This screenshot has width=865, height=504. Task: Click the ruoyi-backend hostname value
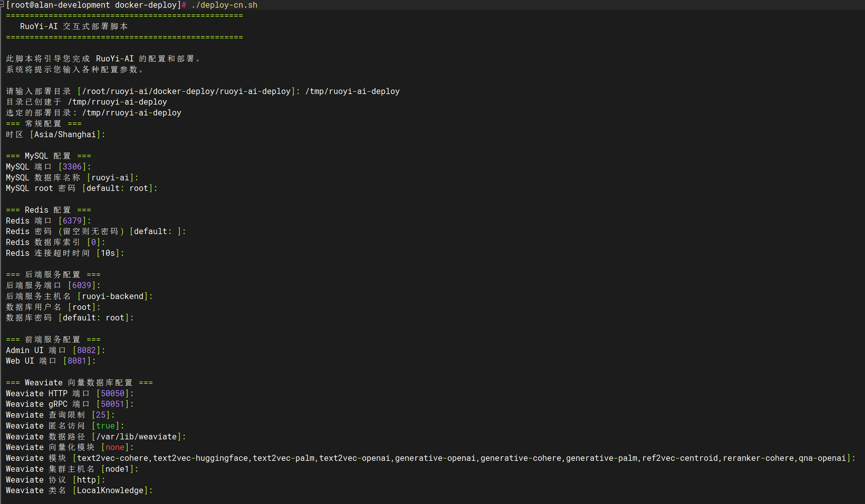112,296
